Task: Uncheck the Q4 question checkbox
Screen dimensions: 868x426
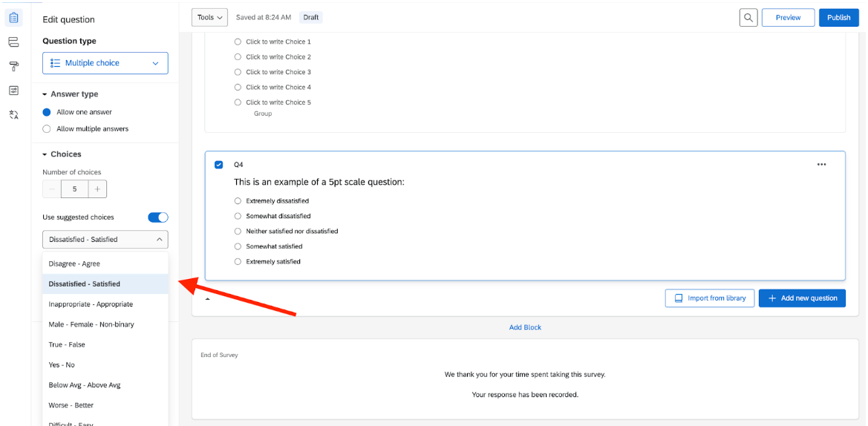Action: [218, 165]
